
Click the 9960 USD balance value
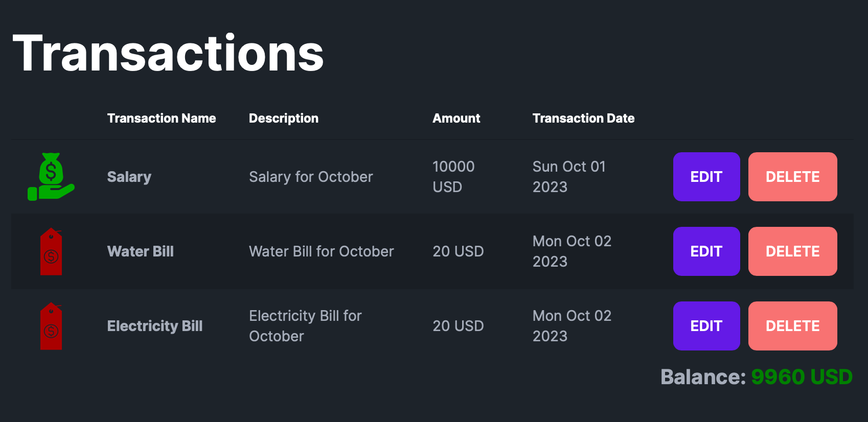(802, 377)
